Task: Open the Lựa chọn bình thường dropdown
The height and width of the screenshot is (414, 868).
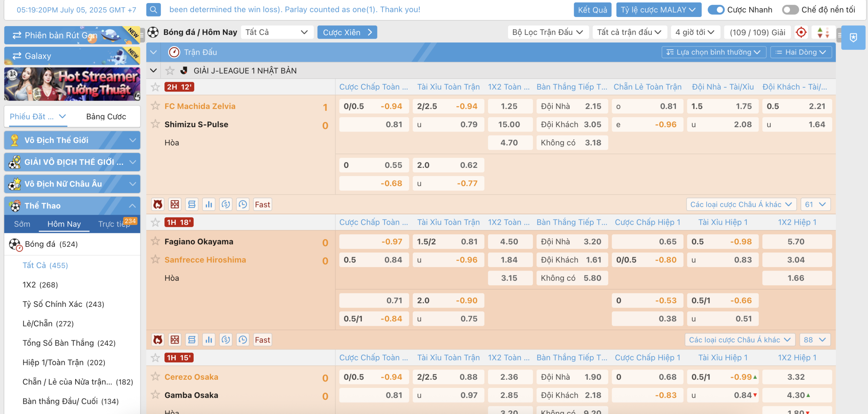Action: (714, 52)
